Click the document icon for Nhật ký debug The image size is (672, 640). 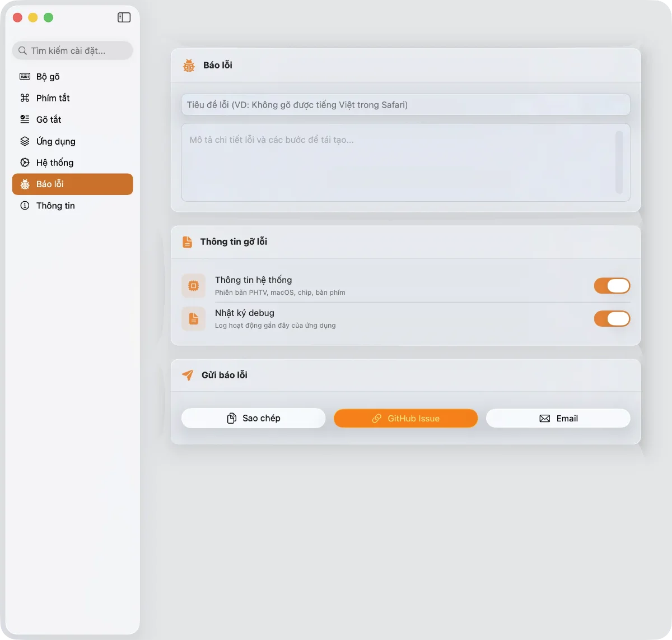193,319
